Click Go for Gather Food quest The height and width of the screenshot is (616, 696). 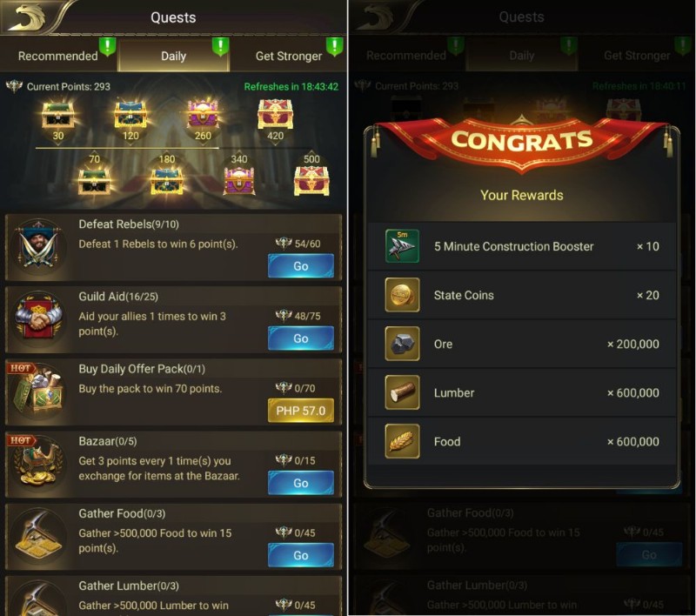300,555
